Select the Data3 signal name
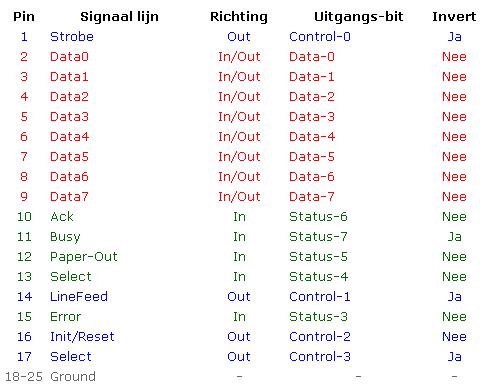The width and height of the screenshot is (491, 389). tap(69, 117)
